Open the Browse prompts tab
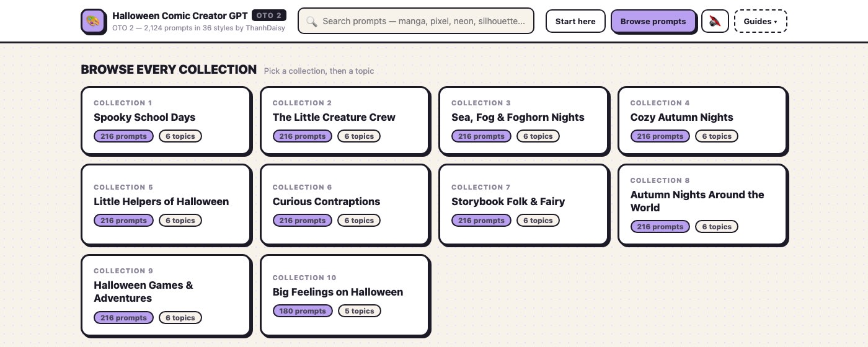Screen dimensions: 868x347 653,21
